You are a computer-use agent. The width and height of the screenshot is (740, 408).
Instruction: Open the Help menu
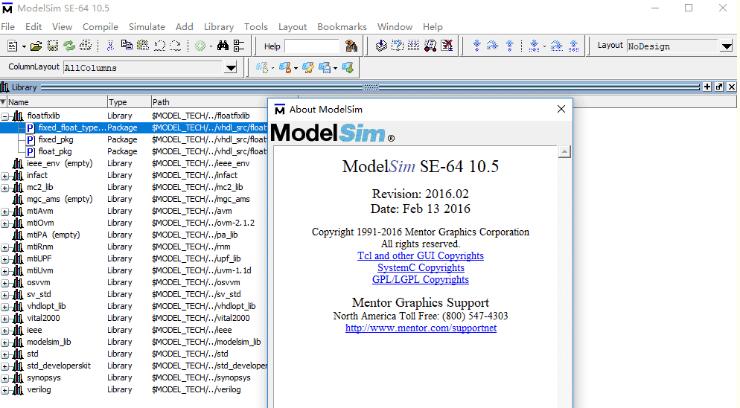(432, 27)
